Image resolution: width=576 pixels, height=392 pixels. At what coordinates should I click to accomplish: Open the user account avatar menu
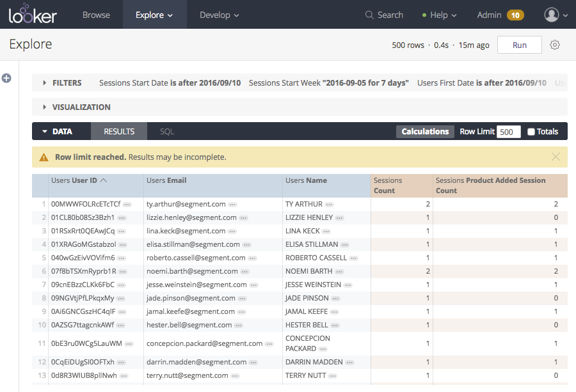[x=552, y=14]
